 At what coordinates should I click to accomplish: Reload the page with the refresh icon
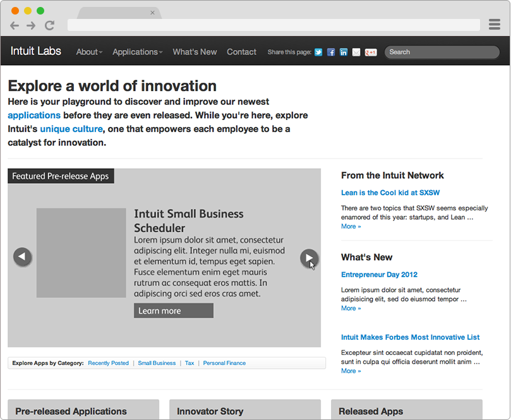pos(49,25)
